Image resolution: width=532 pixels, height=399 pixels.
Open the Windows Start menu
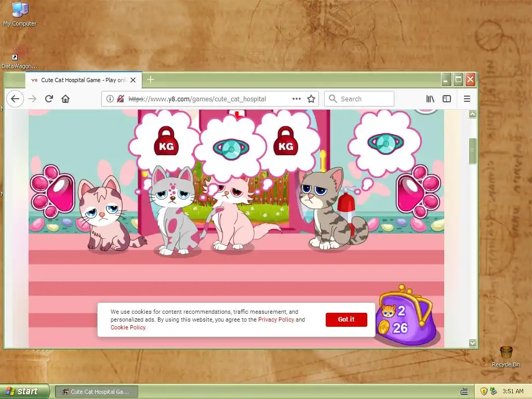point(24,392)
